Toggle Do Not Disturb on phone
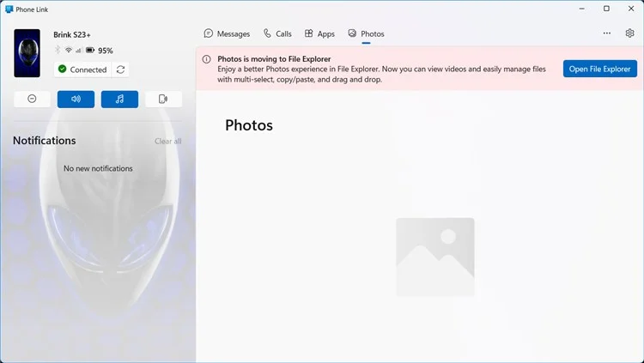The width and height of the screenshot is (644, 363). pos(32,99)
